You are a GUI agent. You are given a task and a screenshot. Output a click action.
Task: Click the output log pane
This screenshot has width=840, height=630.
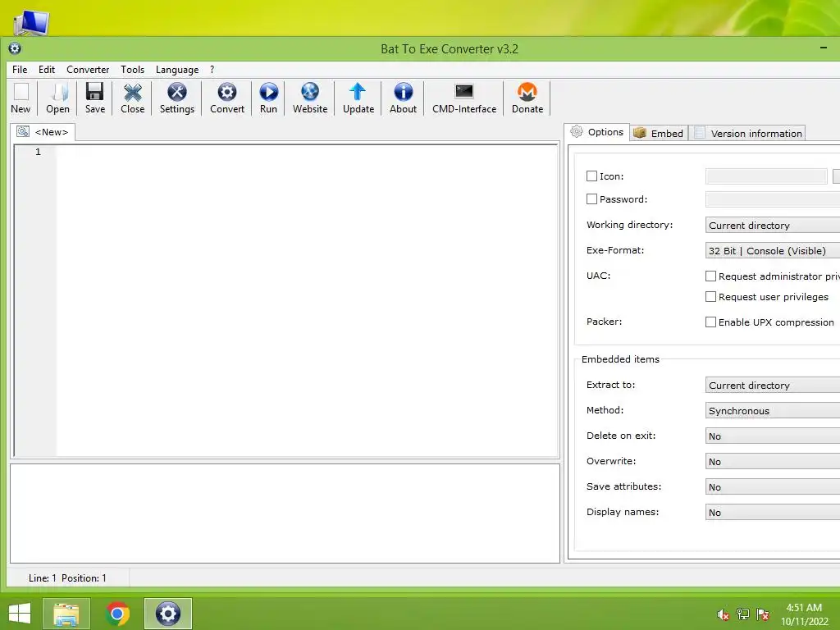285,514
